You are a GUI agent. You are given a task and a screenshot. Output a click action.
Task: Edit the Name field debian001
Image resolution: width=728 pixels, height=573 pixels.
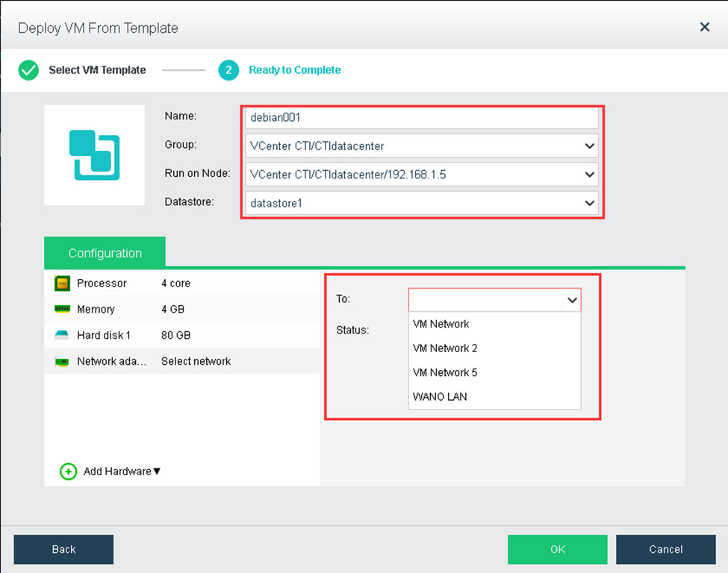[x=422, y=118]
